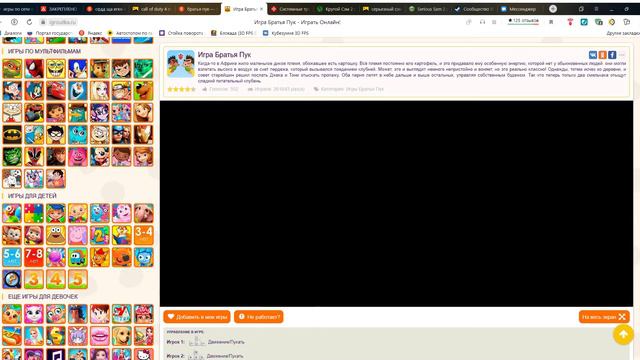
Task: Open the Tom and Jerry games icon
Action: pyautogui.click(x=34, y=91)
